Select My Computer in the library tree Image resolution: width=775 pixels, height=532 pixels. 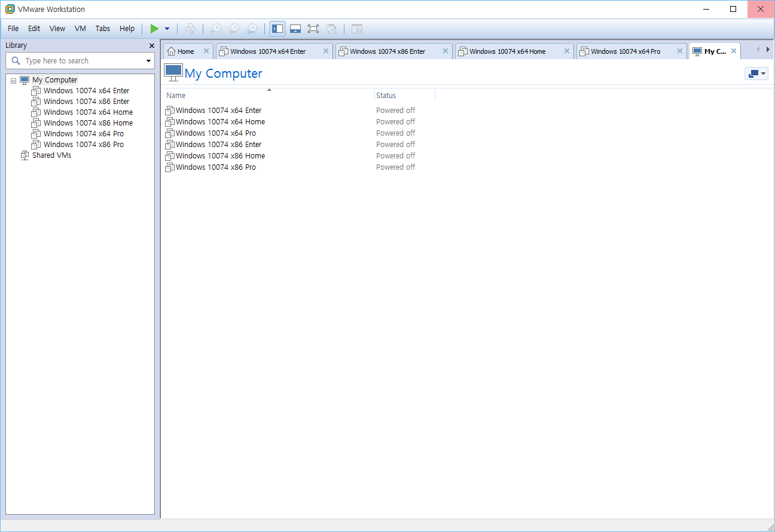coord(54,80)
